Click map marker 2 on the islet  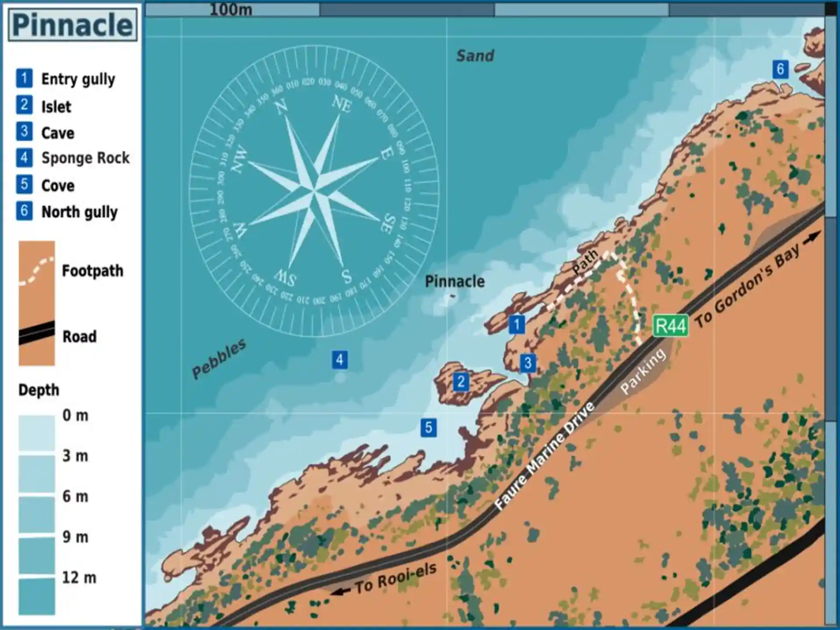tap(461, 382)
